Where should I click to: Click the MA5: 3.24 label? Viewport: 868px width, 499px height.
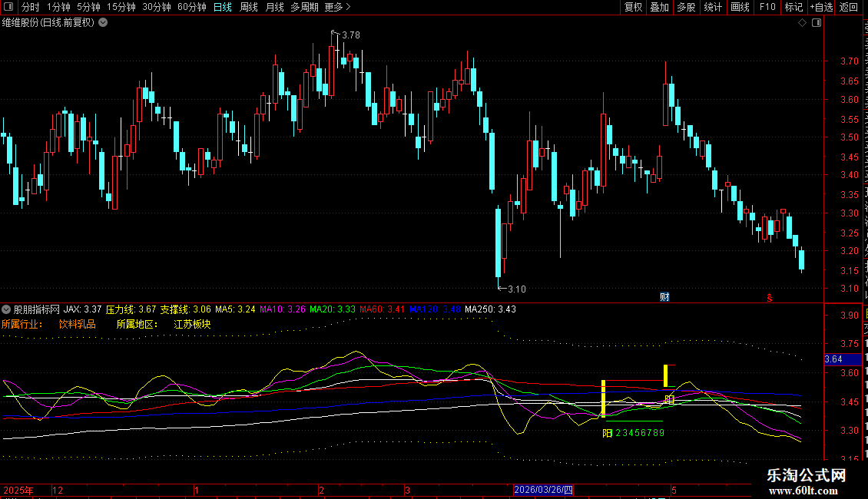click(235, 309)
